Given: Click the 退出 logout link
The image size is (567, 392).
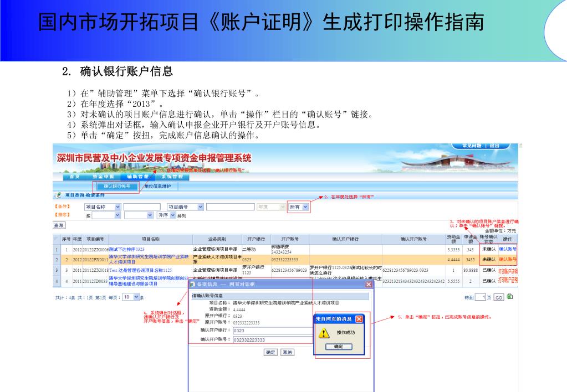Looking at the screenshot, I should pyautogui.click(x=494, y=146).
